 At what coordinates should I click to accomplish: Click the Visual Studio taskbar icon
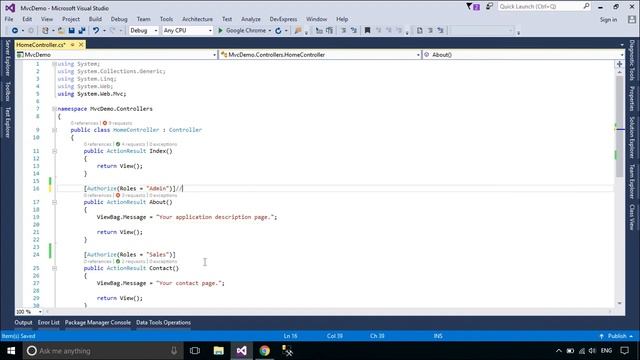[242, 351]
